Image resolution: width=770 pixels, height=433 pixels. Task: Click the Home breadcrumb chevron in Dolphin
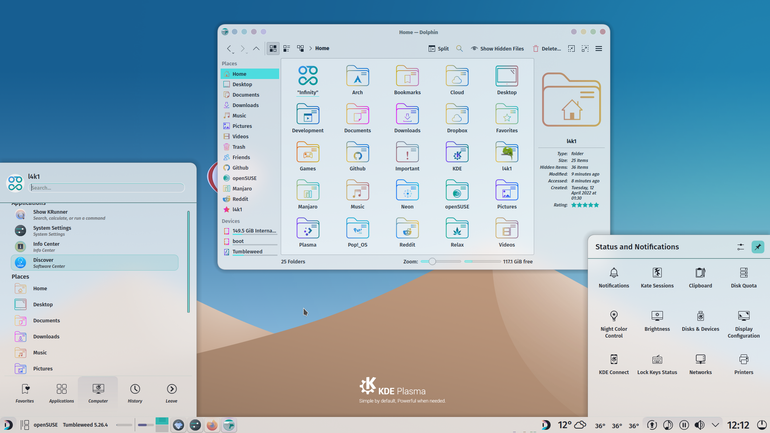[310, 49]
